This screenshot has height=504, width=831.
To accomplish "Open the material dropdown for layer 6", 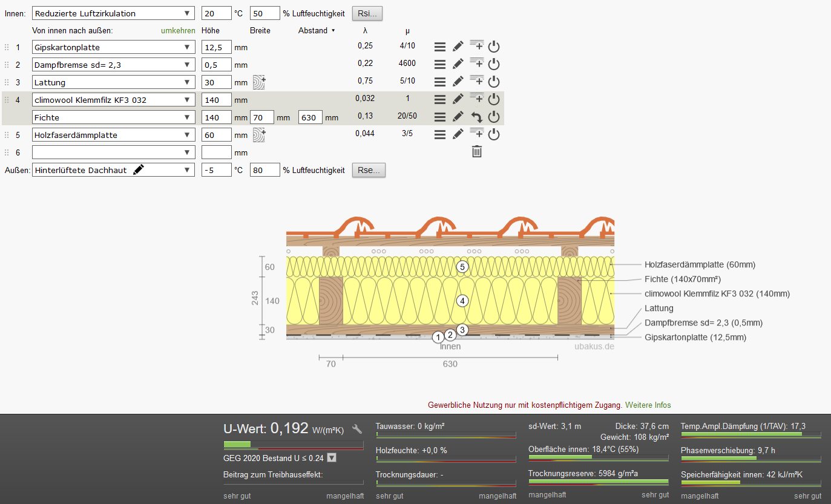I will [114, 152].
